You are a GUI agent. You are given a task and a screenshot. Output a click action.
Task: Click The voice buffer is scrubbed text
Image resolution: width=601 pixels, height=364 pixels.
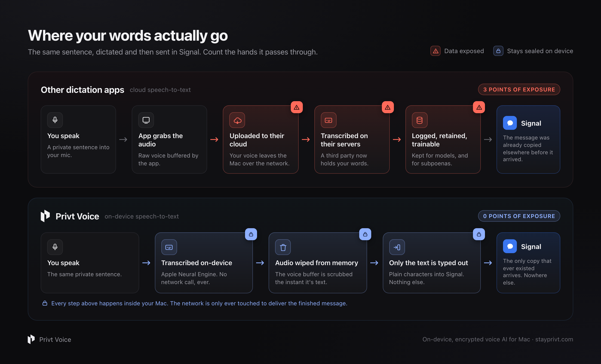pos(314,278)
